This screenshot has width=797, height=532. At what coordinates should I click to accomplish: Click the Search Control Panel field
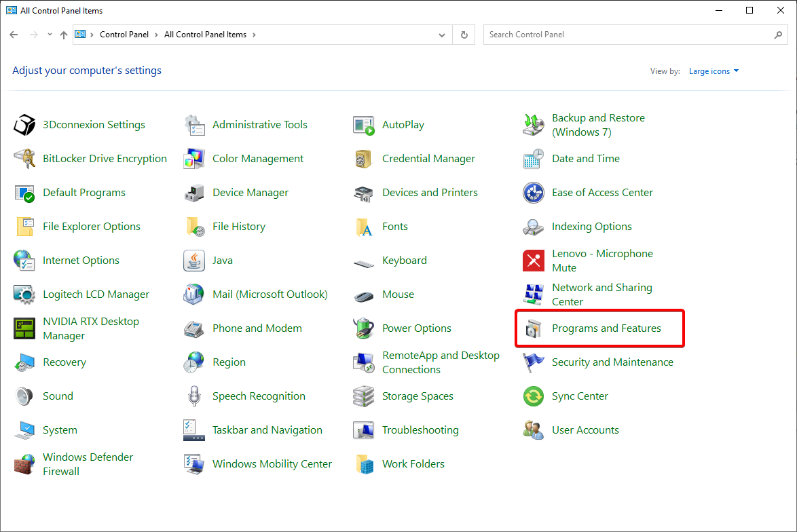[x=635, y=35]
